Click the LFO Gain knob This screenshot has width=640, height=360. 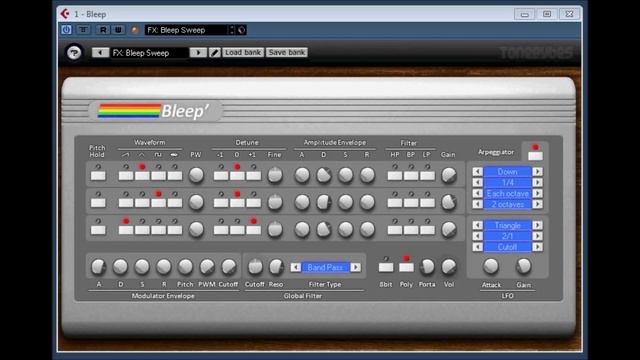coord(523,266)
